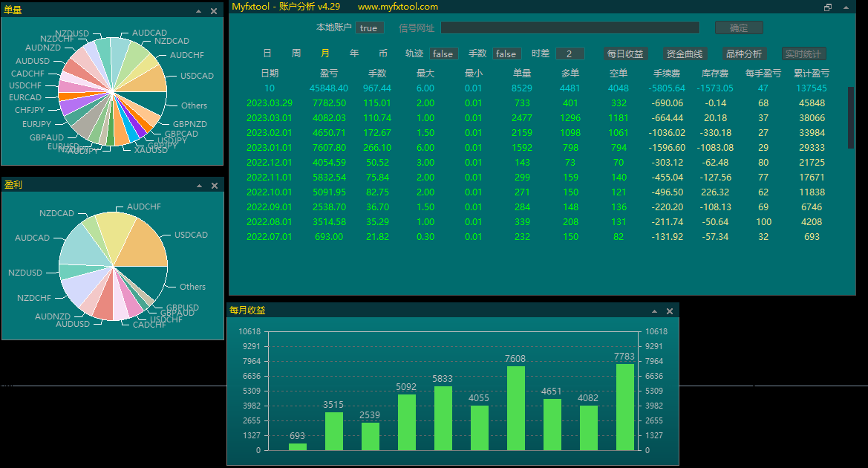Click the Others label in 单量 pie

(194, 105)
